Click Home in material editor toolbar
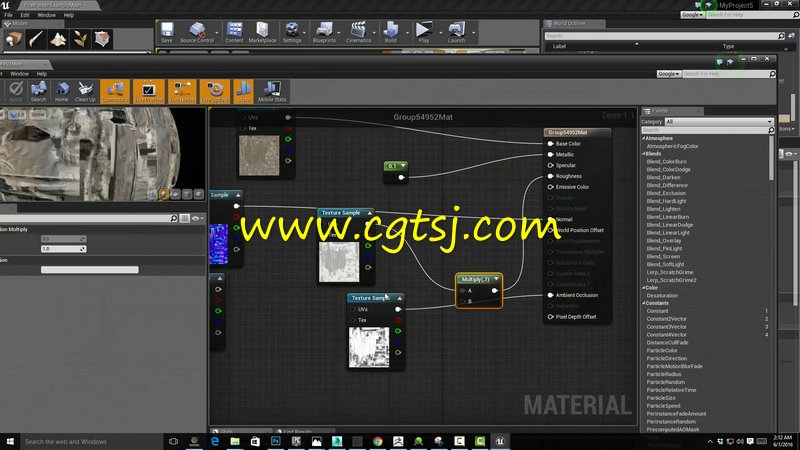Viewport: 800px width, 450px height. [62, 92]
